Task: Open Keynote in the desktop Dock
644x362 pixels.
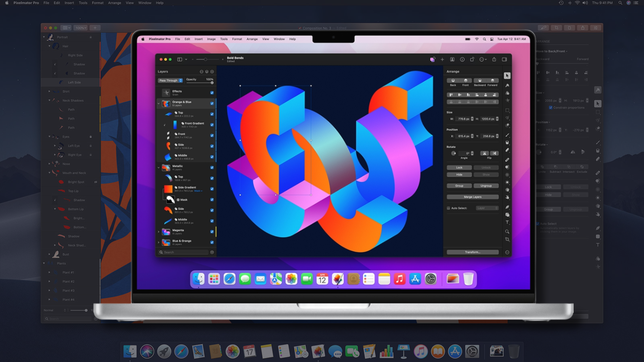Action: point(404,351)
